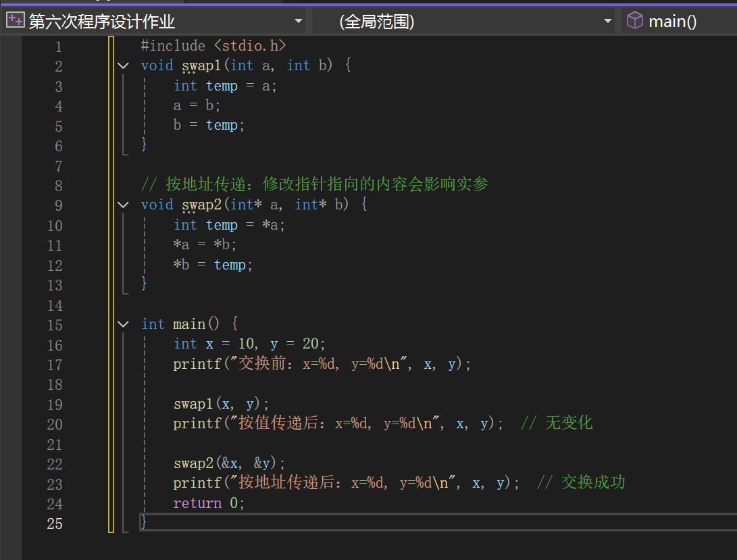Open the (全局范围) scope dropdown
Viewport: 737px width, 560px height.
(607, 21)
